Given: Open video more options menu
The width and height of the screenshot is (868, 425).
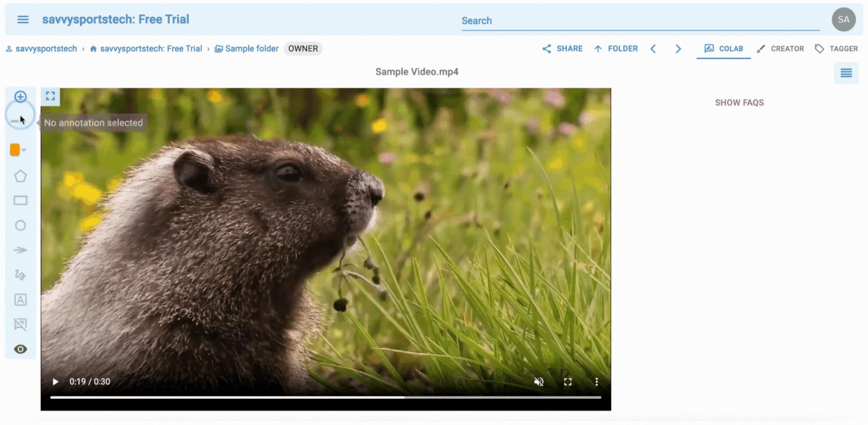Looking at the screenshot, I should coord(597,382).
